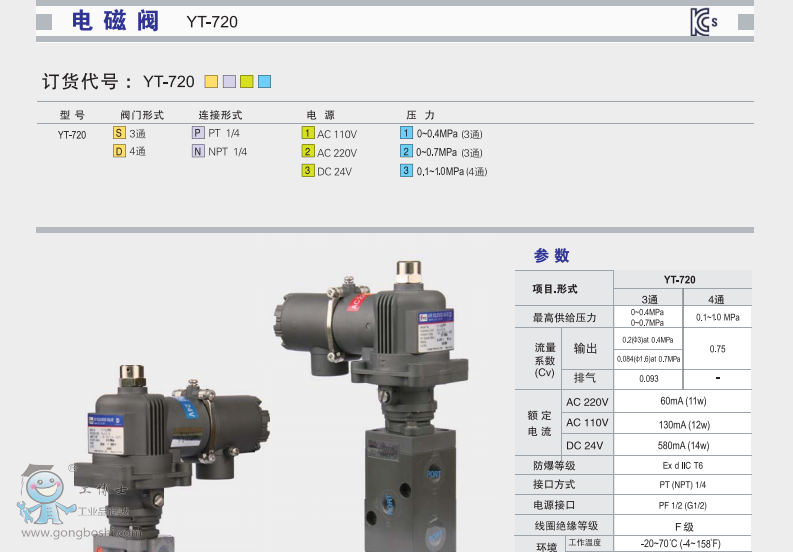Click the KCs certification mark
Image resolution: width=793 pixels, height=552 pixels.
tap(703, 22)
